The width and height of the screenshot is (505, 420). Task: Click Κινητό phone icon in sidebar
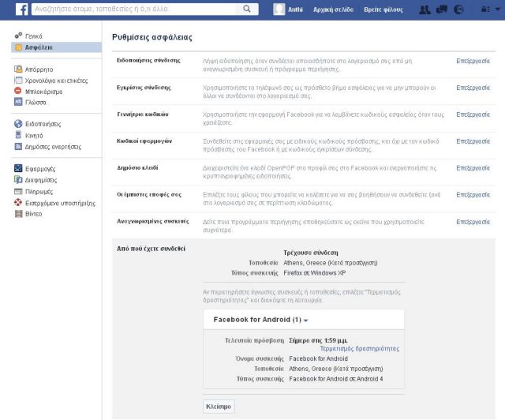[18, 135]
